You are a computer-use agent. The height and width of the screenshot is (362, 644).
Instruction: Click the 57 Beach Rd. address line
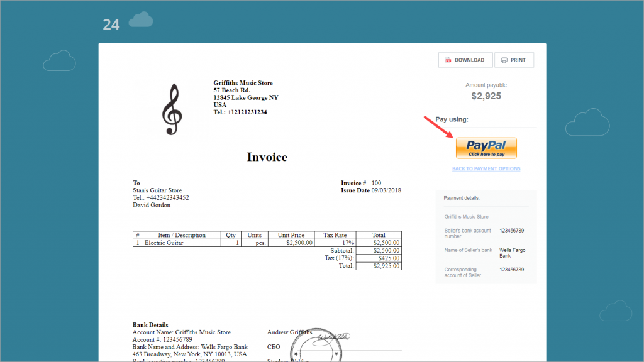click(x=231, y=90)
